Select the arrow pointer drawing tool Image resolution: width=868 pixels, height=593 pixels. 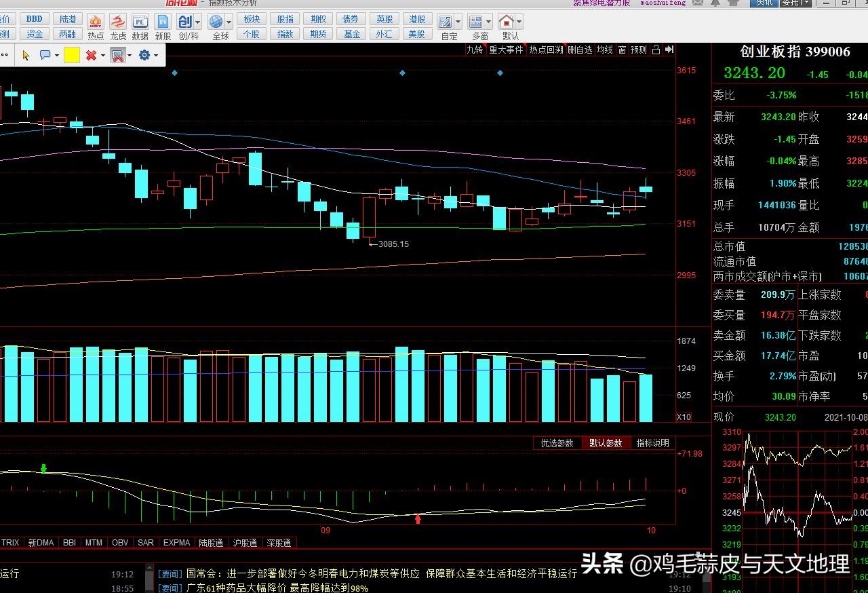(26, 56)
